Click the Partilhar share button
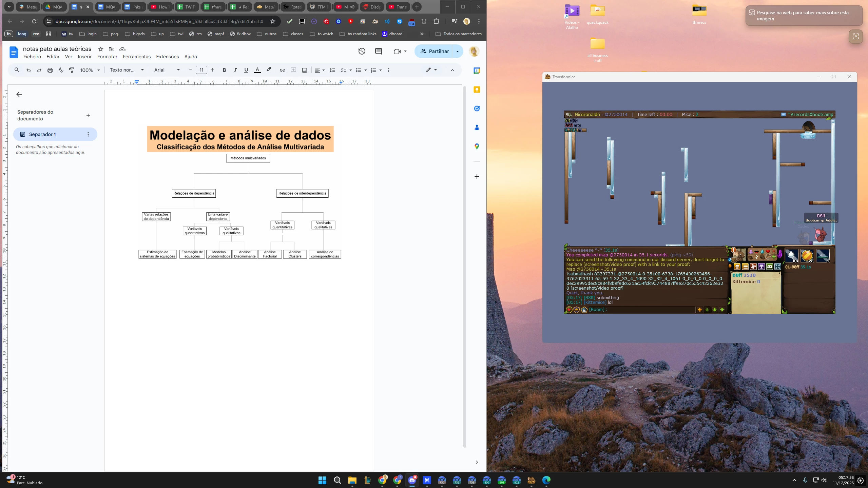This screenshot has width=868, height=488. (434, 51)
